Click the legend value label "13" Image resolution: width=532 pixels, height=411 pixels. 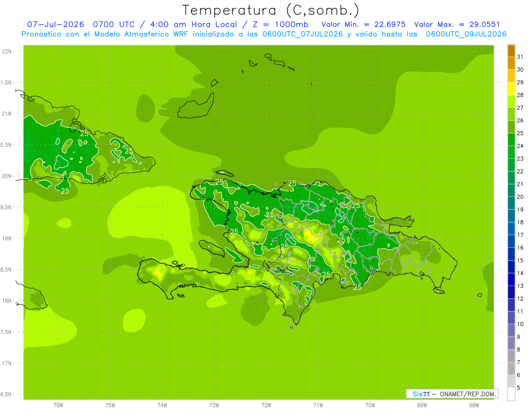tap(520, 286)
